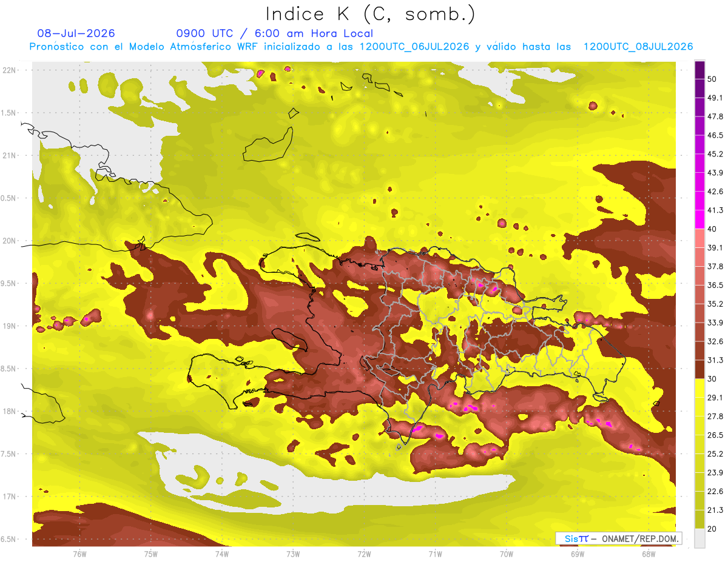Click the colorbar label "35.2"
The width and height of the screenshot is (728, 562).
(x=715, y=304)
